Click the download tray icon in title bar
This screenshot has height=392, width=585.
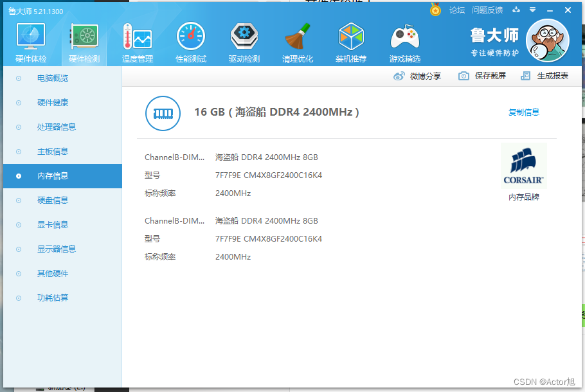516,10
